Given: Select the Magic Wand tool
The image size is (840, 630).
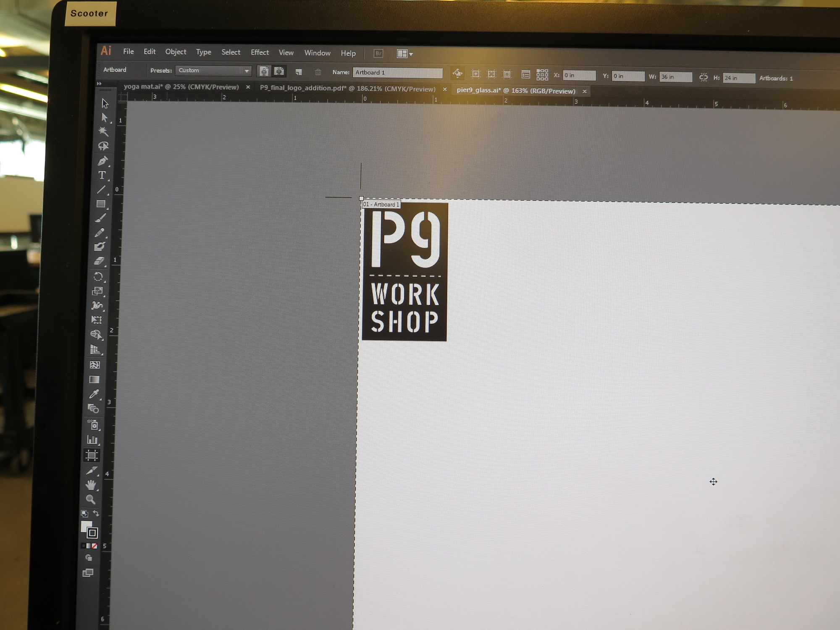Looking at the screenshot, I should coord(103,131).
